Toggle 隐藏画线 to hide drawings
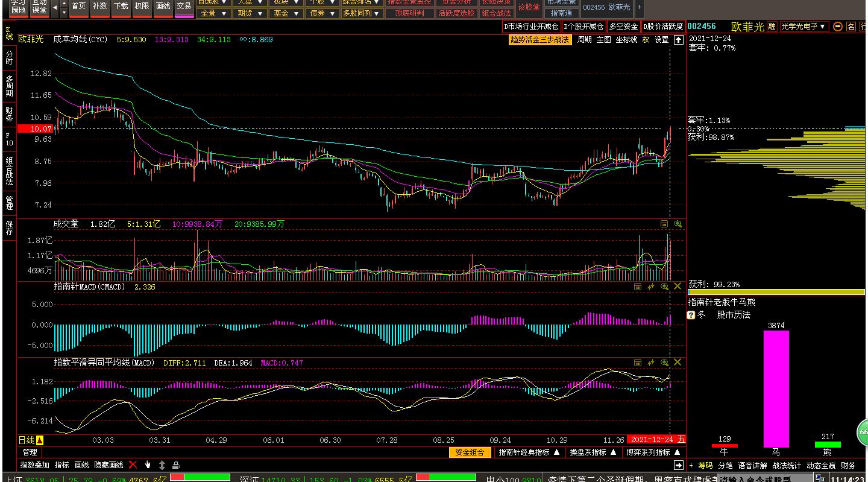 tap(108, 465)
